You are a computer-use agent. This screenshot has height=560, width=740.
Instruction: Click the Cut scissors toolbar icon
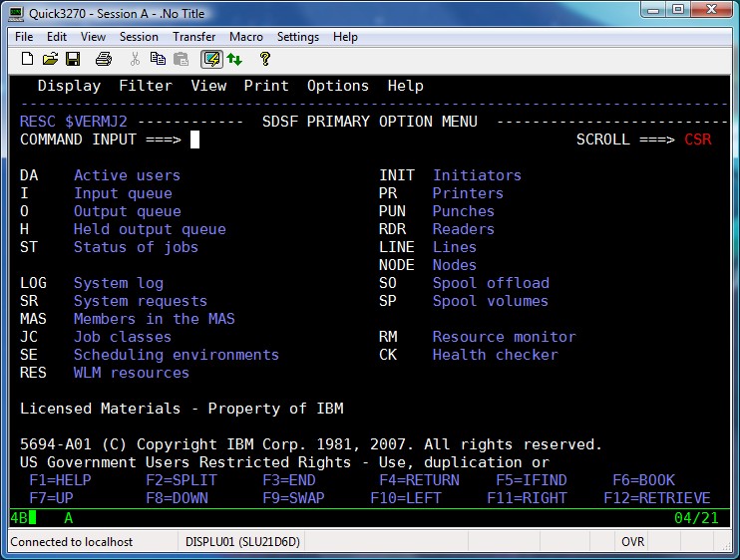(135, 59)
